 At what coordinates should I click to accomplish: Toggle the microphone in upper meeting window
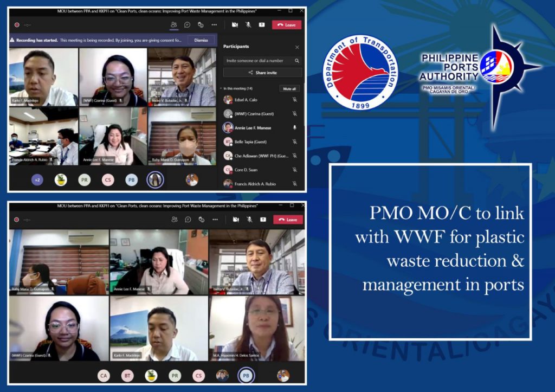tap(248, 25)
